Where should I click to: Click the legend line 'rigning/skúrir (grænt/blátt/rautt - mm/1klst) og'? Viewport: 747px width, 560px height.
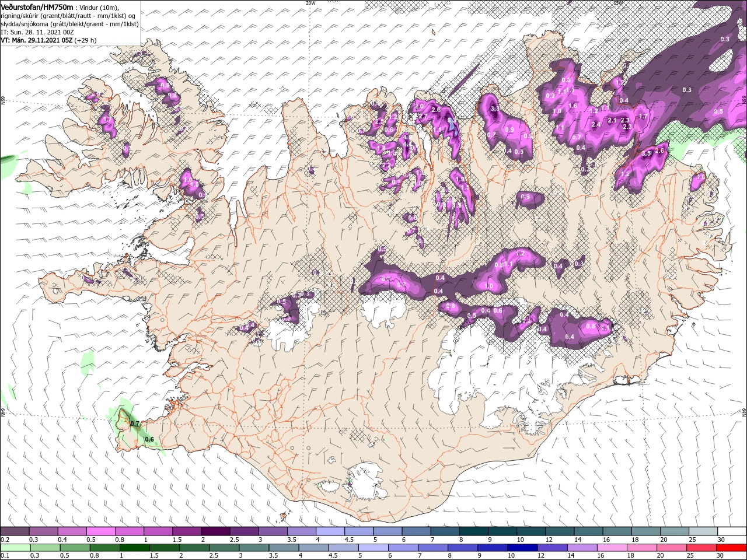(69, 16)
